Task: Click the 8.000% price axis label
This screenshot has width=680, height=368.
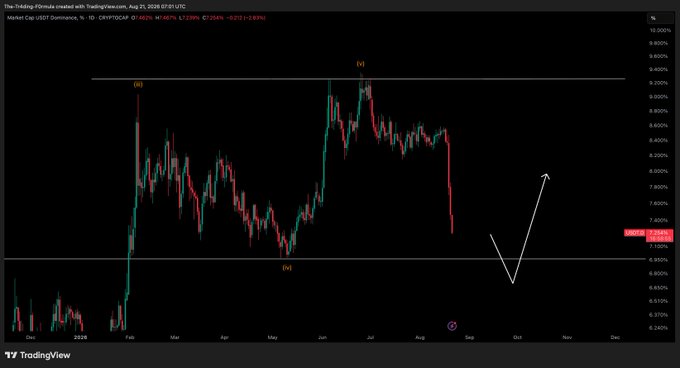Action: click(x=658, y=171)
